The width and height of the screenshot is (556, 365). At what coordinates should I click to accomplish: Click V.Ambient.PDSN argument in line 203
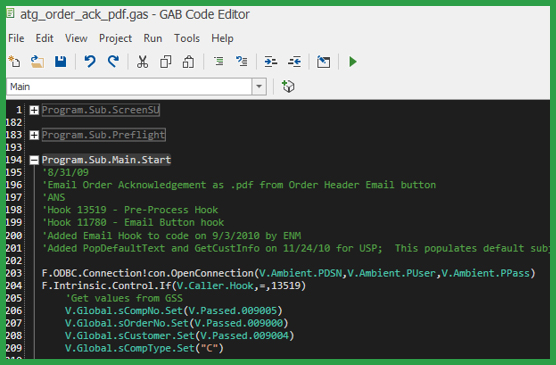[301, 273]
